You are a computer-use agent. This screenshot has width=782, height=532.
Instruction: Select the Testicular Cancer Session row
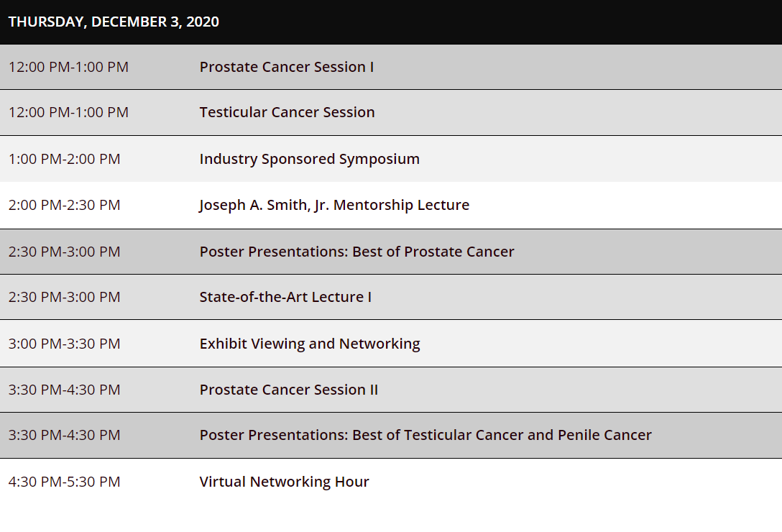[x=391, y=112]
